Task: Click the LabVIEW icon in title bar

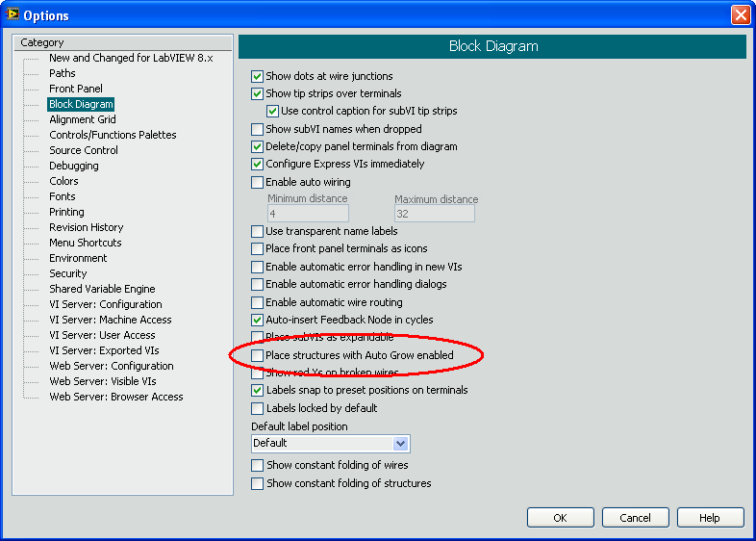Action: tap(13, 14)
